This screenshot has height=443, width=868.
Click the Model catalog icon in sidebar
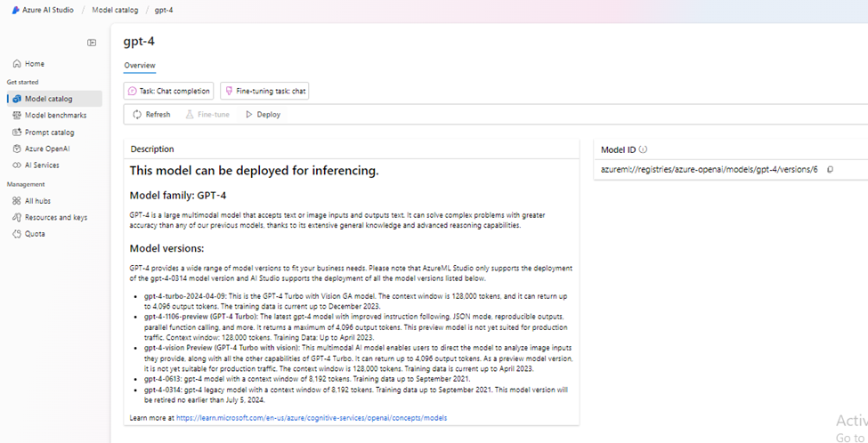click(x=17, y=99)
